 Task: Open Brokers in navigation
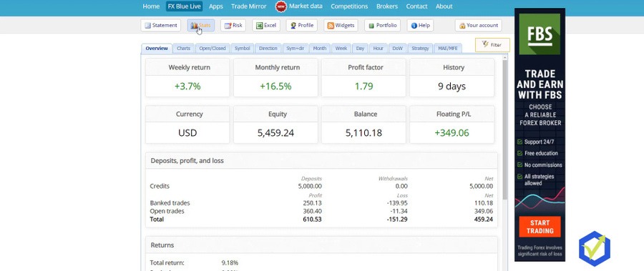point(387,6)
